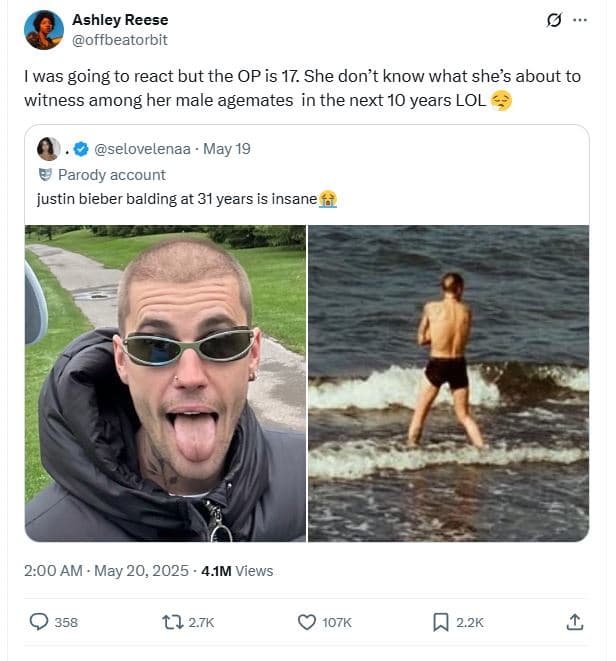
Task: Click the 2:00 AM May 20, 2025 timestamp
Action: [x=106, y=571]
